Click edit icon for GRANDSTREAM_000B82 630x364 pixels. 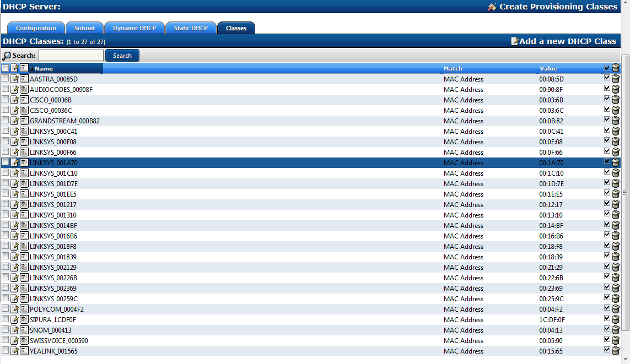click(15, 121)
